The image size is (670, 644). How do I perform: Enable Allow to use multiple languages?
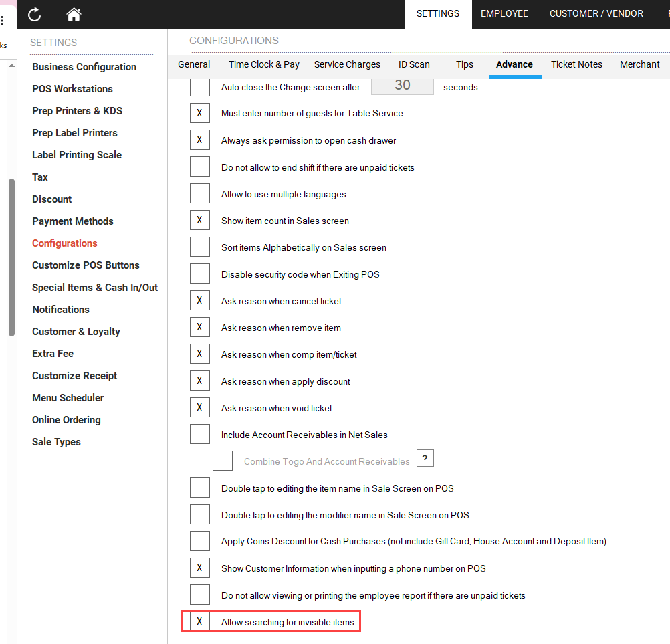200,193
